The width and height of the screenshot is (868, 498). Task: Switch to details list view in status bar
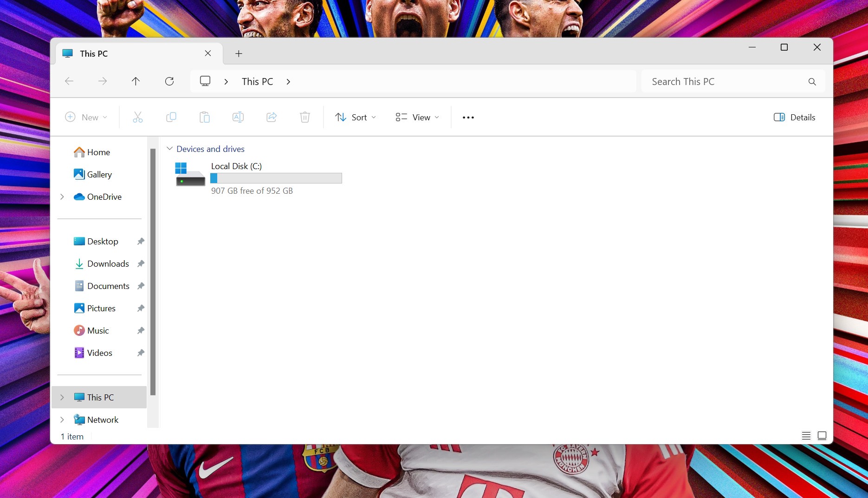(806, 436)
